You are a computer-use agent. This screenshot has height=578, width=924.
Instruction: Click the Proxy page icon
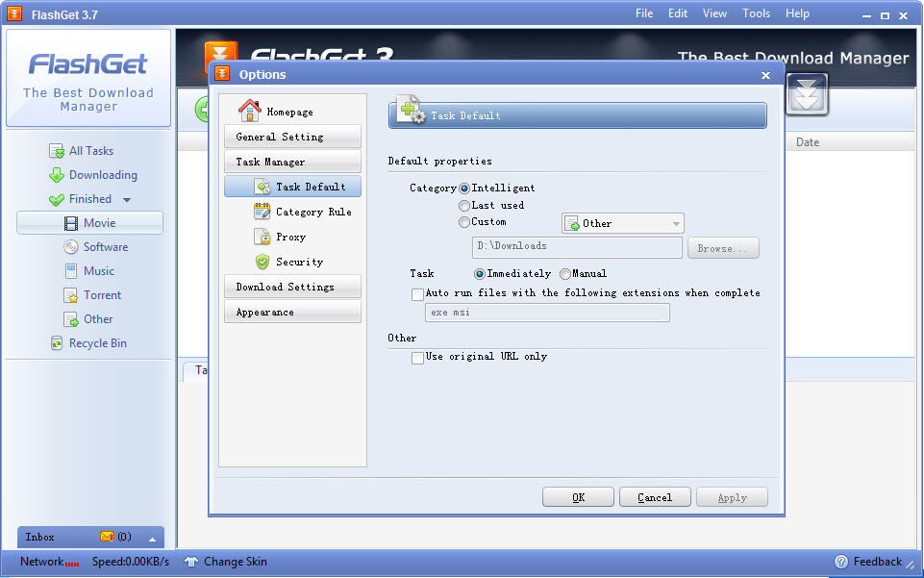click(x=262, y=237)
